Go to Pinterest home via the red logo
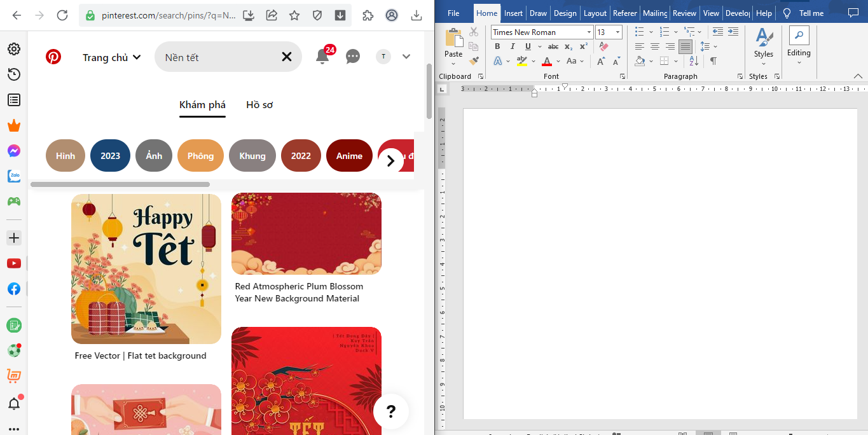 point(53,57)
